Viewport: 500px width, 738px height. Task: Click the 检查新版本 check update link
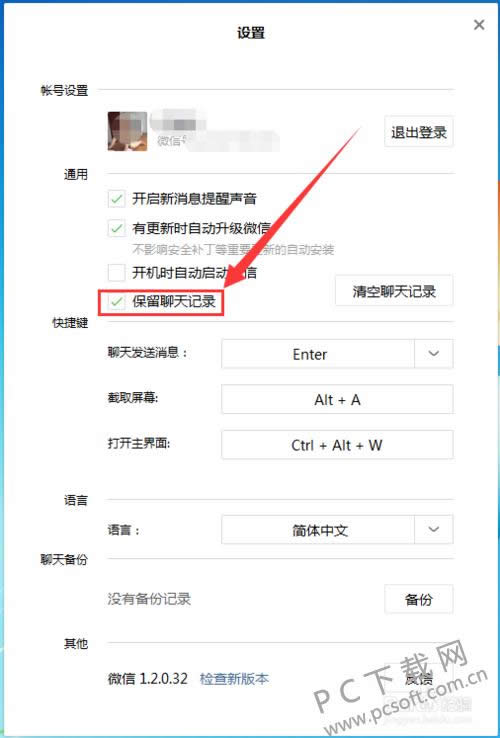coord(234,679)
